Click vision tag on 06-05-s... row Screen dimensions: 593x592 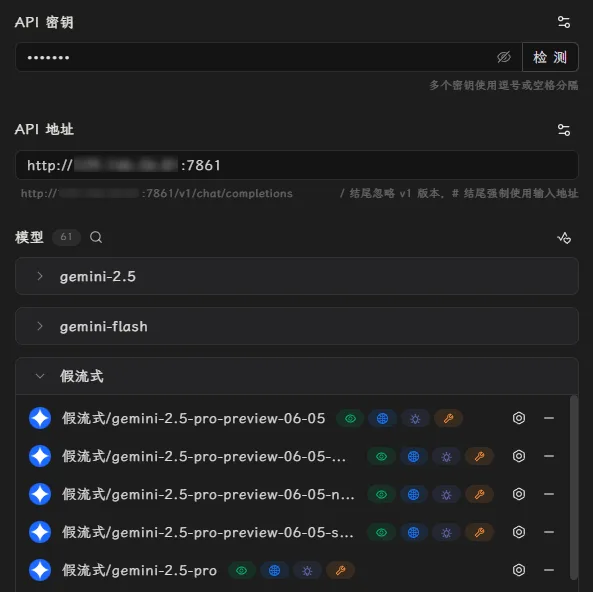click(381, 533)
